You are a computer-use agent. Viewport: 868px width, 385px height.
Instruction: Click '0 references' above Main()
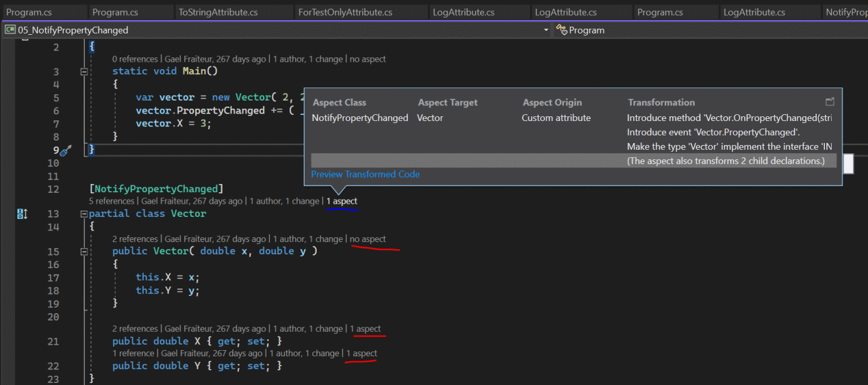pyautogui.click(x=135, y=59)
